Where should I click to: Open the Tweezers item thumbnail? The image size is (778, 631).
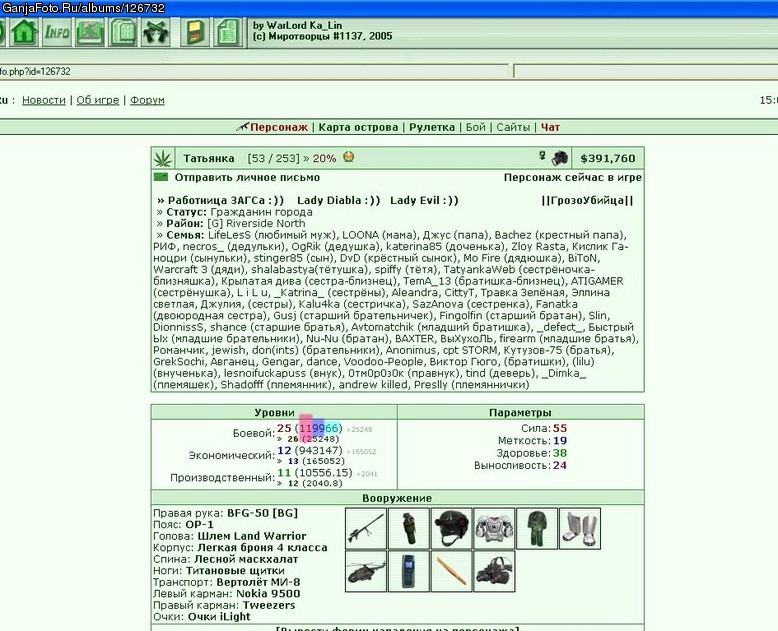point(451,571)
